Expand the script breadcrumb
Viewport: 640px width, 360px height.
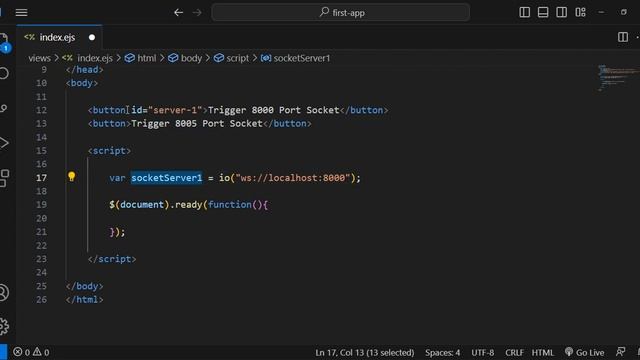coord(231,58)
